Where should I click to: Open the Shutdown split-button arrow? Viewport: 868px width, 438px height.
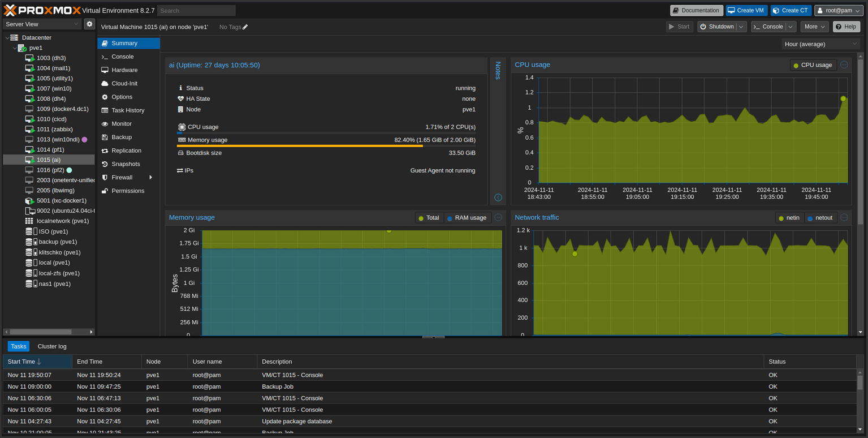[741, 27]
